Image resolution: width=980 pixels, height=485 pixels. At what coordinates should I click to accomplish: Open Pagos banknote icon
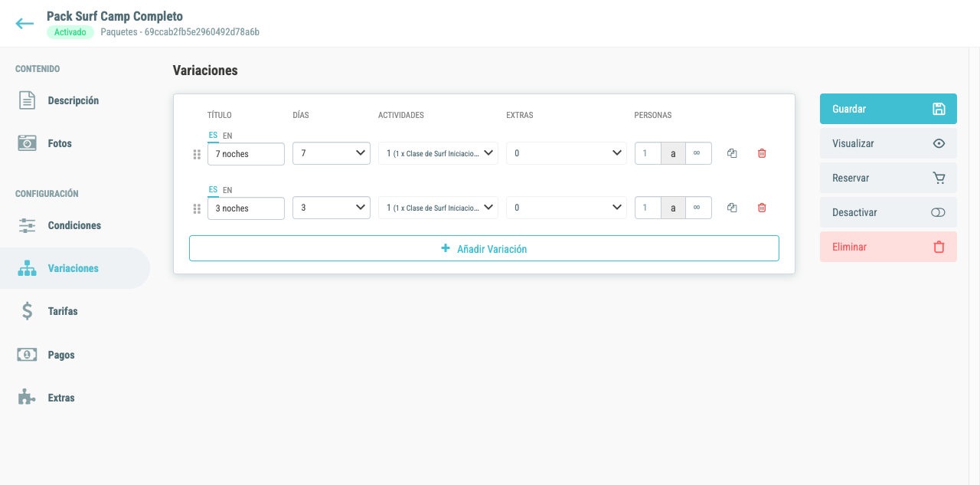(27, 355)
